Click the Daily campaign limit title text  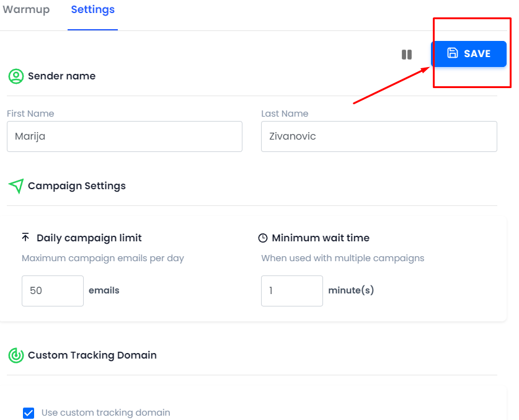[89, 238]
